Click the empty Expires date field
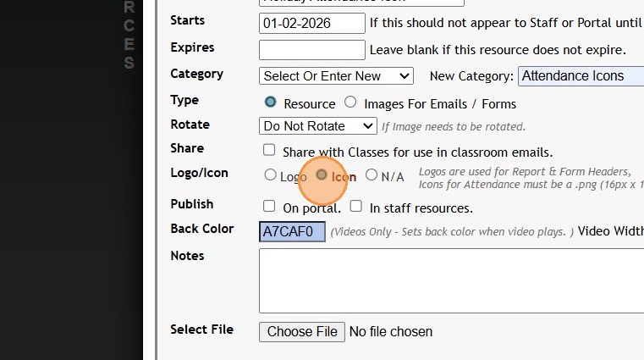The image size is (644, 360). pos(311,50)
